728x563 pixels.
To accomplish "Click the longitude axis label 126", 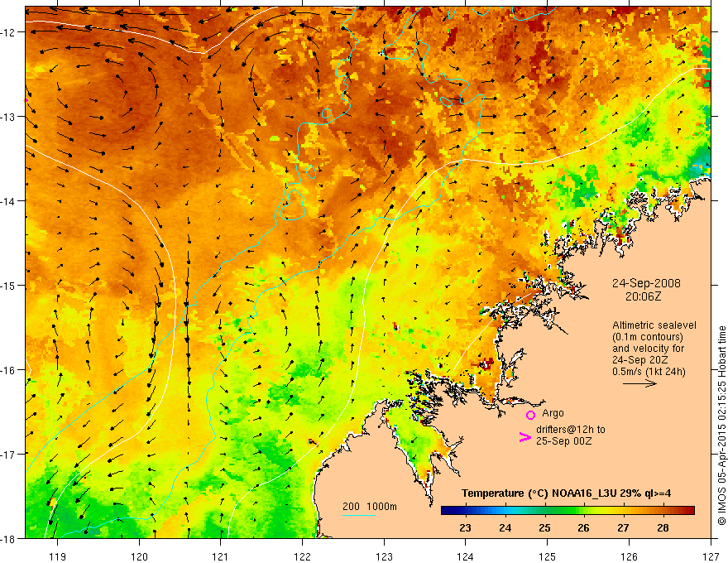I will coord(629,556).
